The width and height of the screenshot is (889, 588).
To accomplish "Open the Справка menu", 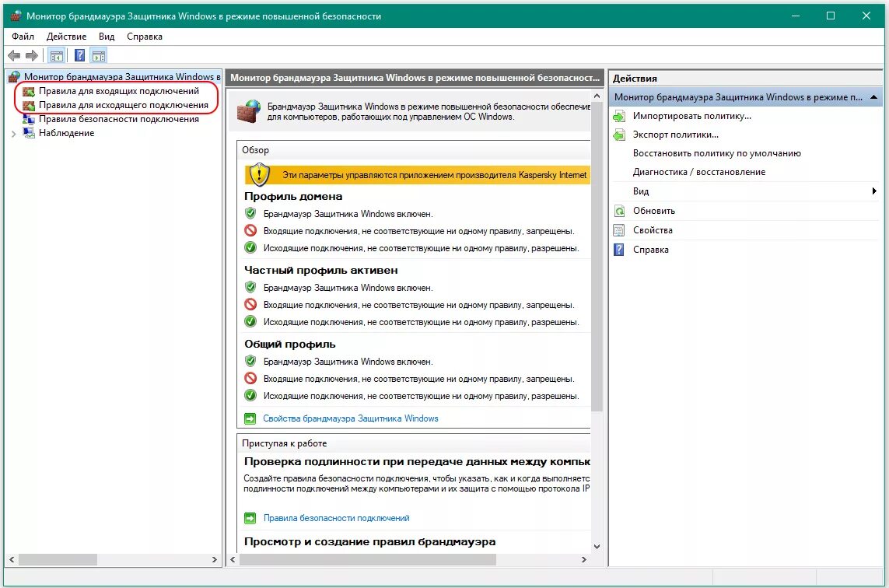I will pyautogui.click(x=145, y=37).
